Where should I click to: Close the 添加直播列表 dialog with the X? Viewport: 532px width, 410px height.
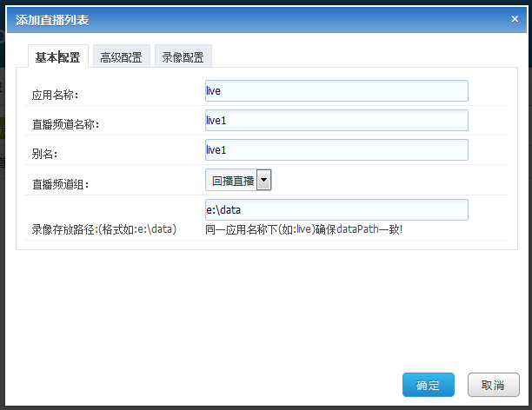(515, 19)
